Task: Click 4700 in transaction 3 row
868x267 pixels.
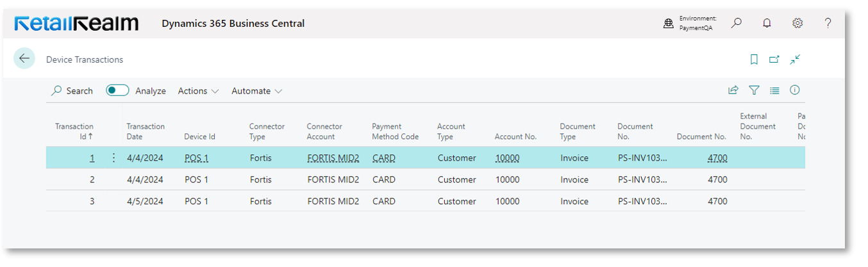Action: [x=717, y=201]
